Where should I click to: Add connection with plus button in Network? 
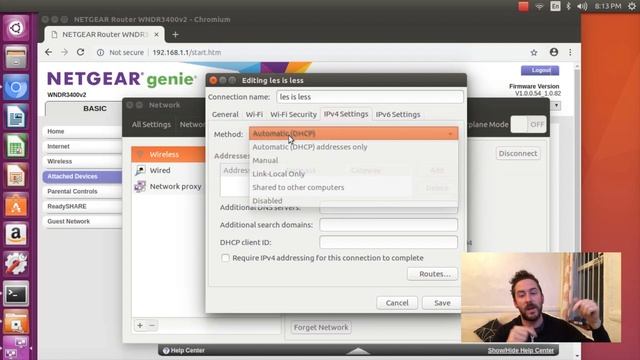tap(140, 325)
